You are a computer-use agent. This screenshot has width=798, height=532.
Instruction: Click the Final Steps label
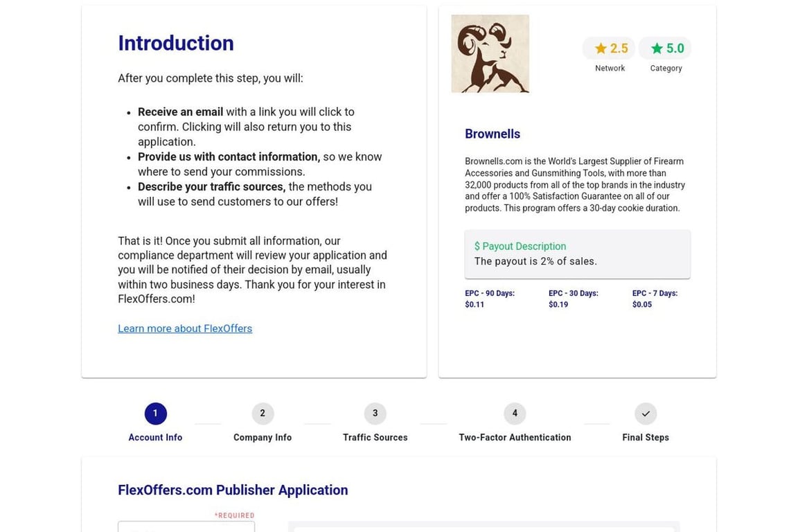pyautogui.click(x=646, y=437)
